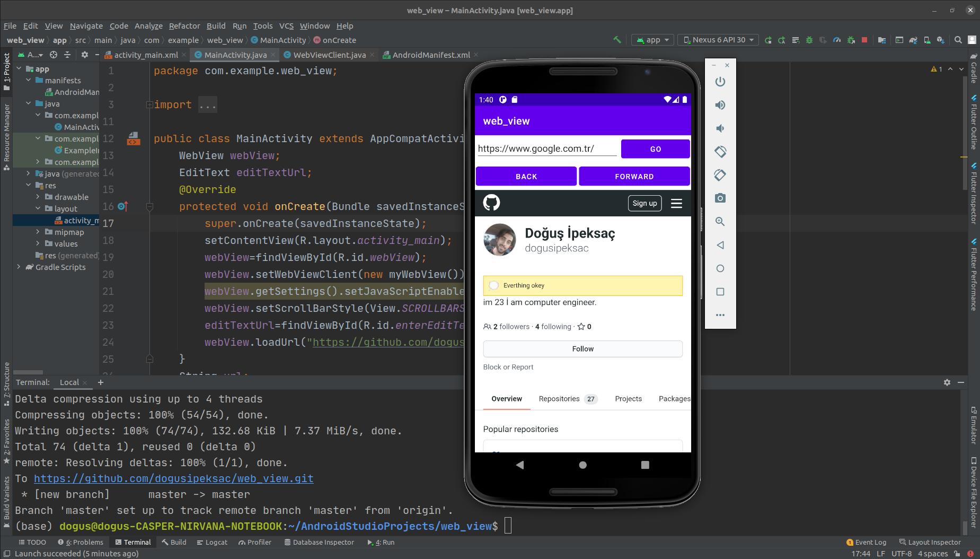Open the Build menu

pos(216,26)
